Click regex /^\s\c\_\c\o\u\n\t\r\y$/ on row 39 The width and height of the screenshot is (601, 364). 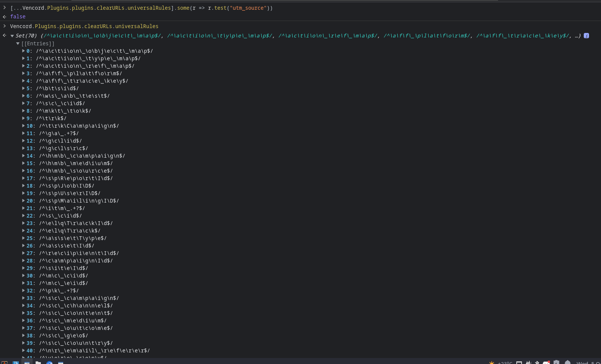coord(76,343)
